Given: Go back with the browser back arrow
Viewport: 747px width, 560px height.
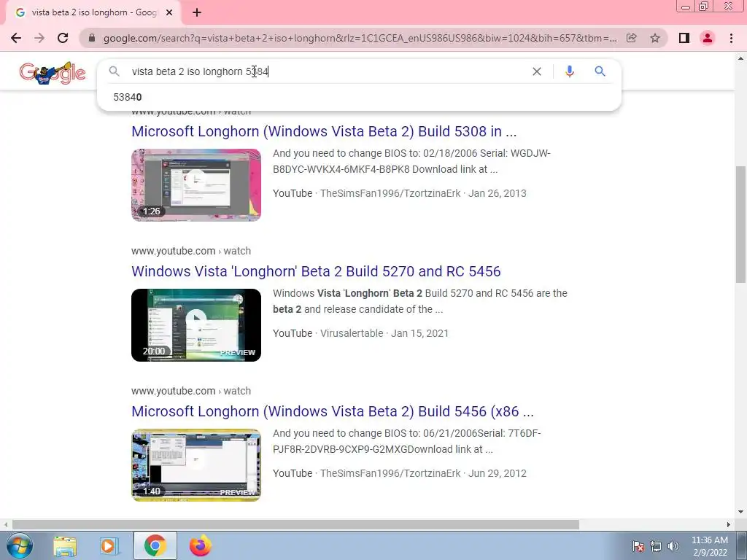Looking at the screenshot, I should (x=16, y=38).
